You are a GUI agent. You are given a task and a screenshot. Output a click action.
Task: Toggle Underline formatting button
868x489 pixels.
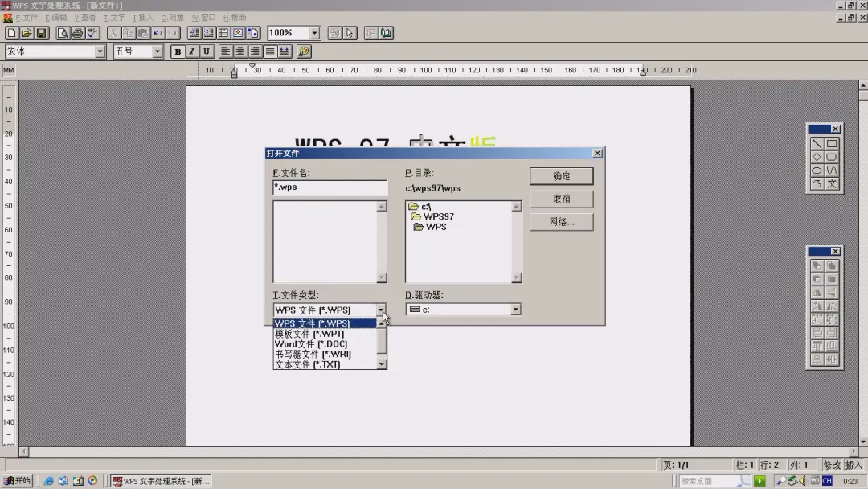click(207, 51)
